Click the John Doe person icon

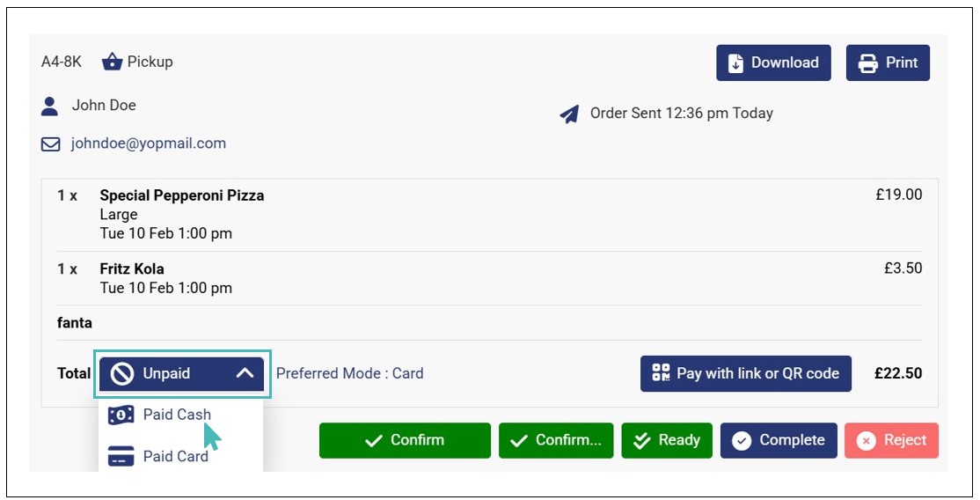(50, 107)
